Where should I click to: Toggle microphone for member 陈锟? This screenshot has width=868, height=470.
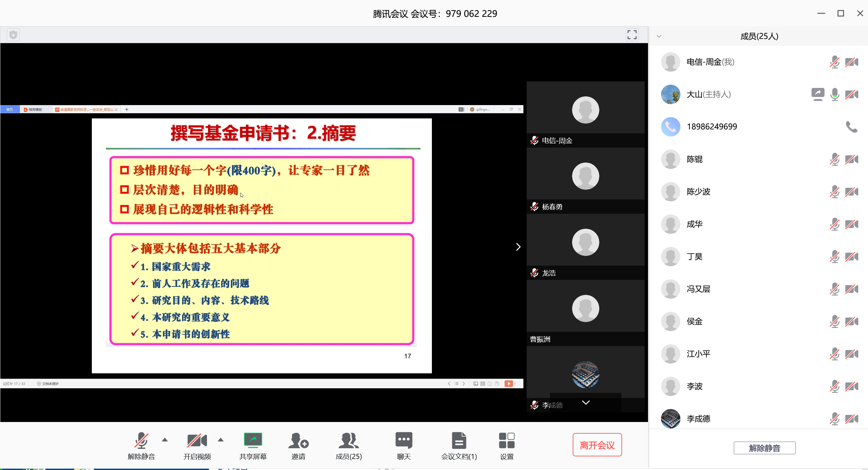tap(834, 159)
